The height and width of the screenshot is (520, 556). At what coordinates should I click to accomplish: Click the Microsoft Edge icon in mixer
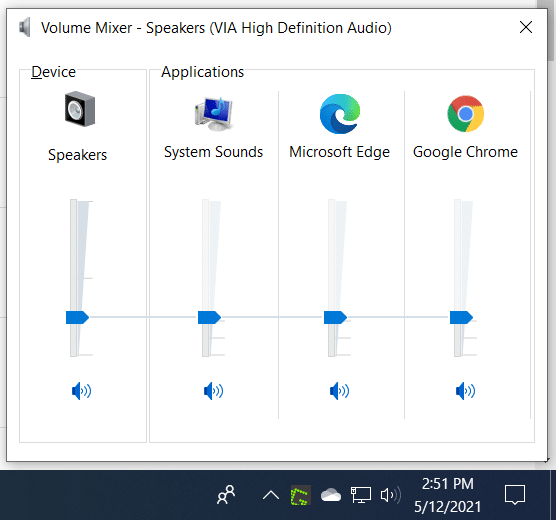click(340, 114)
